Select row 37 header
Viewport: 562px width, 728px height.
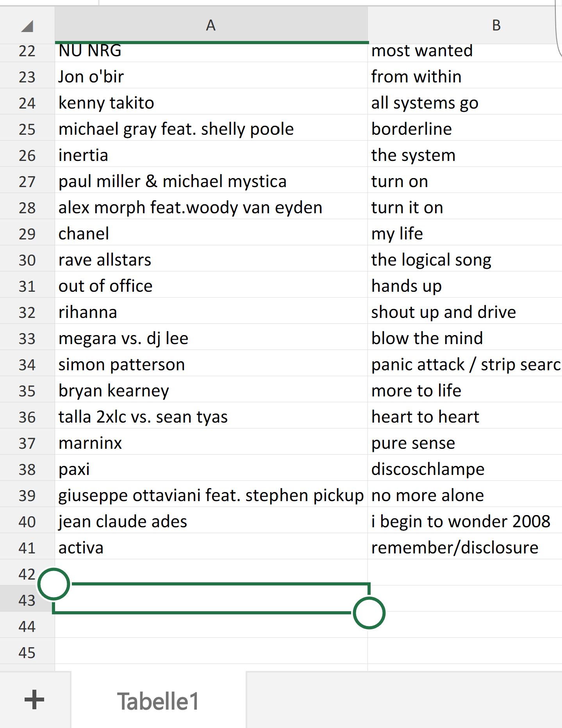[27, 443]
